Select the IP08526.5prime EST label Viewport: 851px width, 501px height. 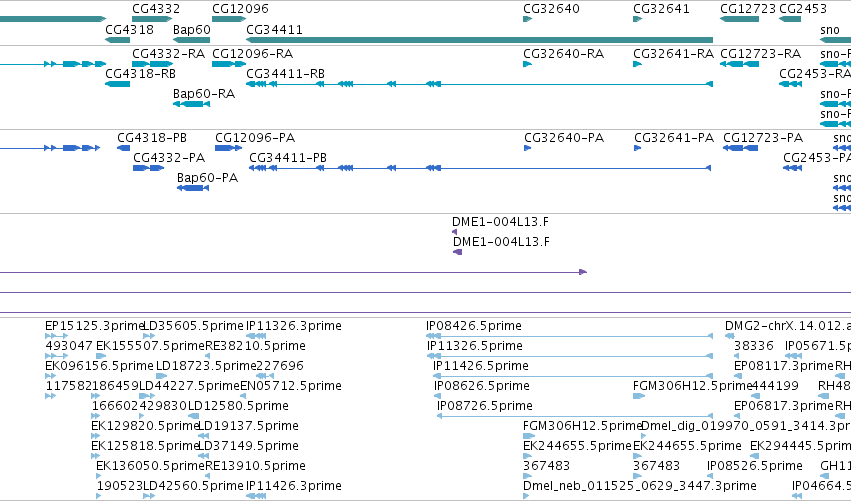point(754,466)
